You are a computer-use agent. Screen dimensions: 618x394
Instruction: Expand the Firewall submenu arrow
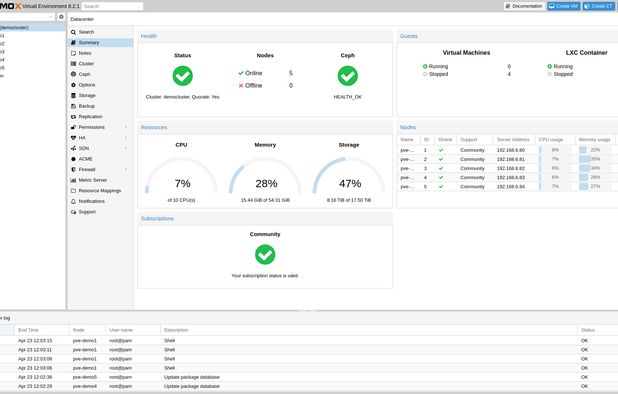126,169
